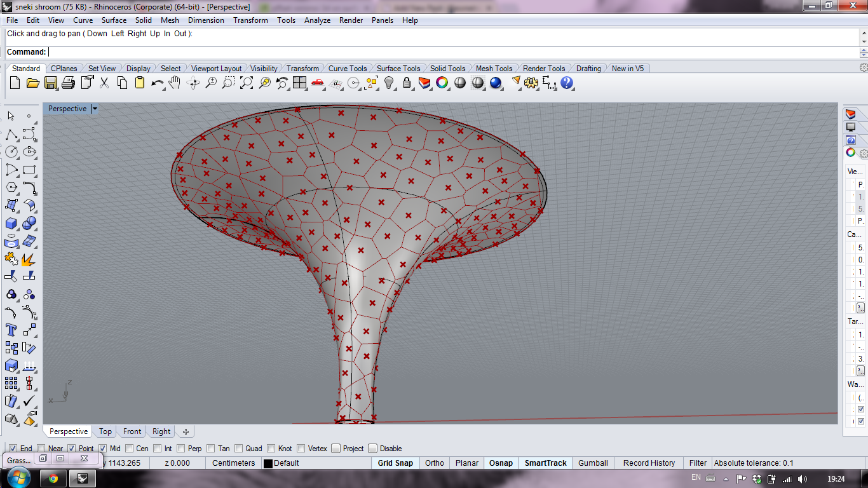This screenshot has height=488, width=868.
Task: Click the Filter button in status bar
Action: tap(698, 463)
